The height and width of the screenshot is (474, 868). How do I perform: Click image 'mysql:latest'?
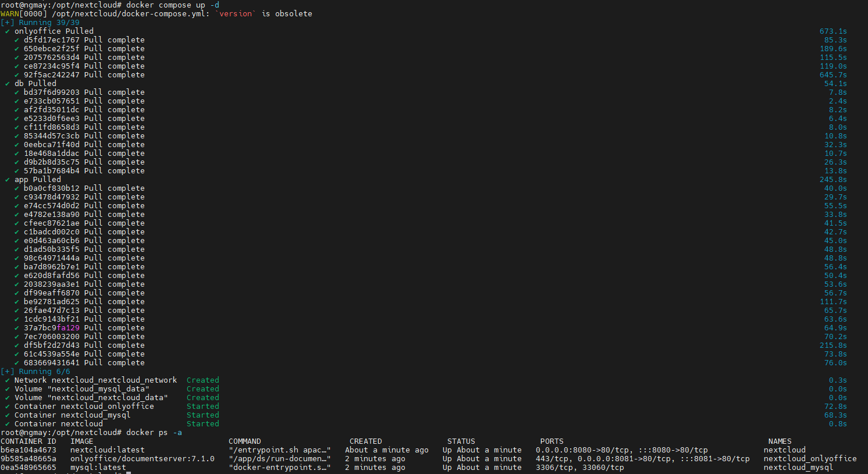[x=98, y=467]
